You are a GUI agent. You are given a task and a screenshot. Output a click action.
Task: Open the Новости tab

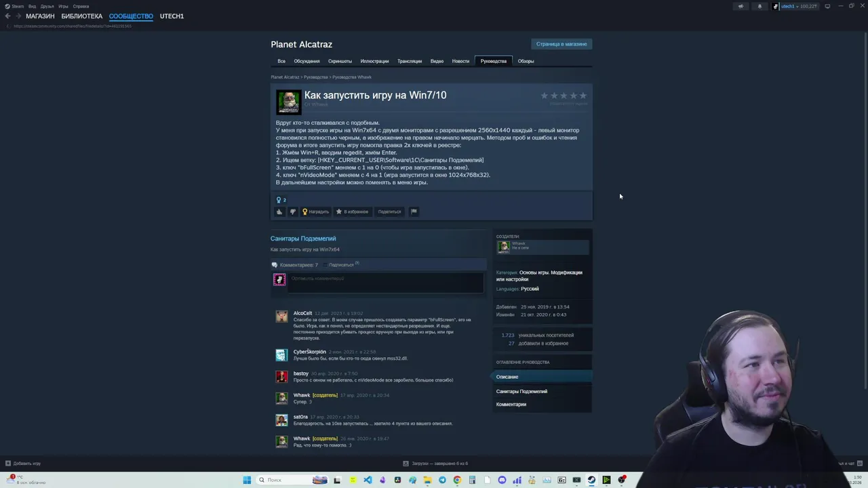[460, 61]
